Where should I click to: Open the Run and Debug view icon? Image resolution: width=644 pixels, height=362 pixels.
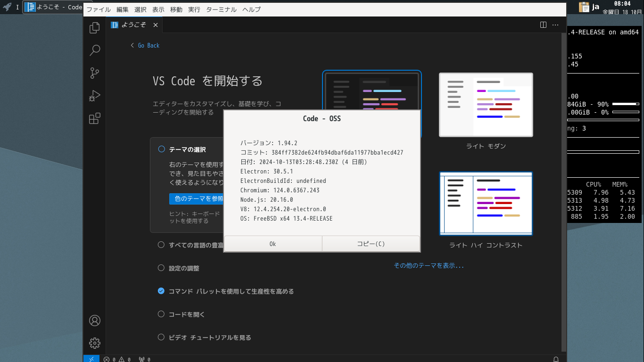tap(95, 96)
